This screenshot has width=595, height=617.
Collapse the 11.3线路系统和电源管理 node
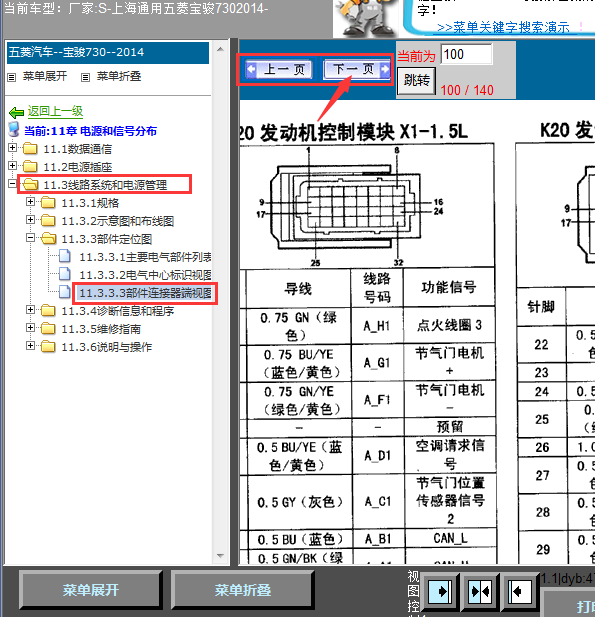[12, 183]
